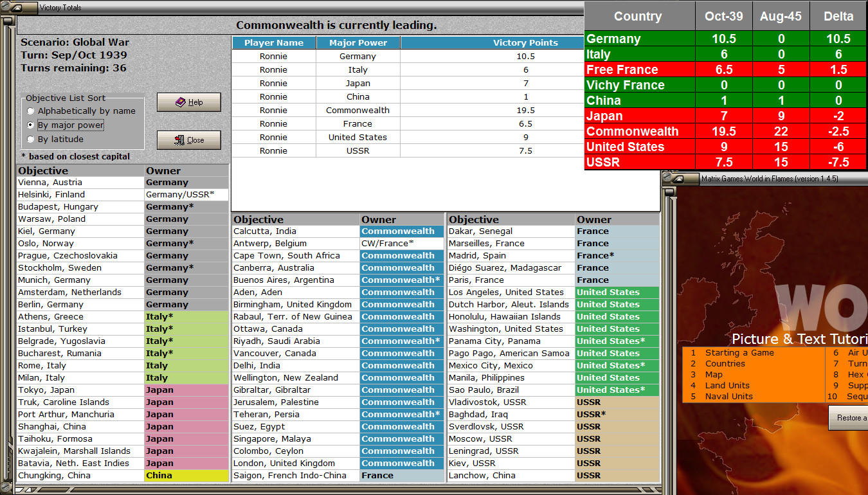Select the Alphabetically by name sort option
The height and width of the screenshot is (495, 868).
(30, 110)
